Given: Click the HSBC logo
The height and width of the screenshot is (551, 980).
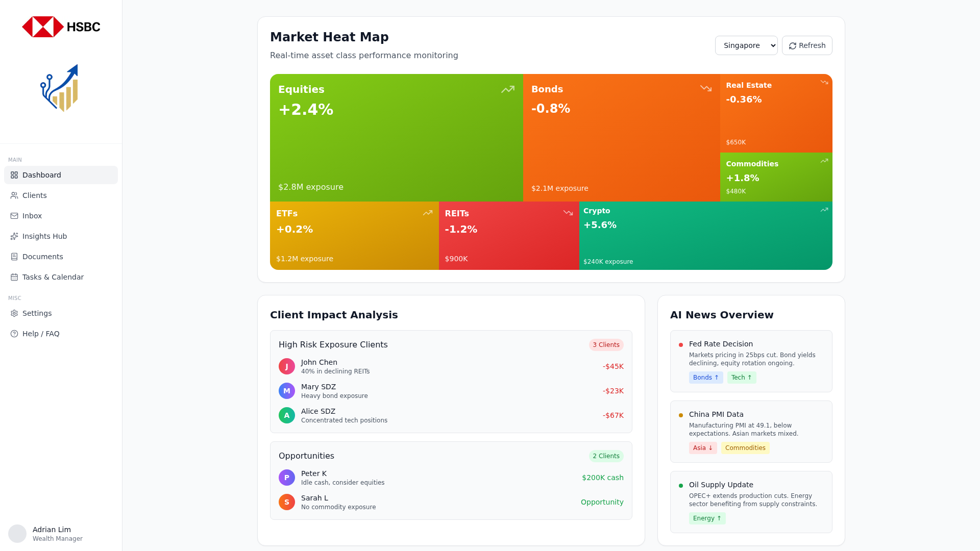Looking at the screenshot, I should [x=61, y=27].
